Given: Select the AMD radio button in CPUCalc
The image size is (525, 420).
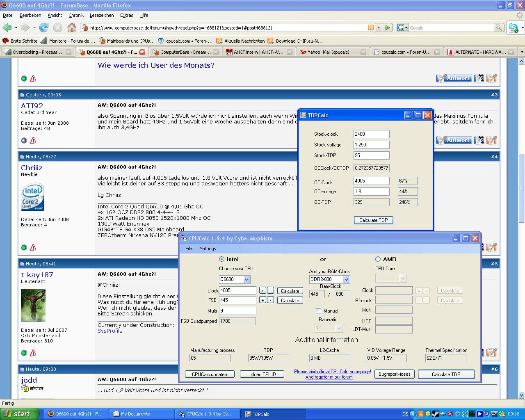Looking at the screenshot, I should click(378, 259).
